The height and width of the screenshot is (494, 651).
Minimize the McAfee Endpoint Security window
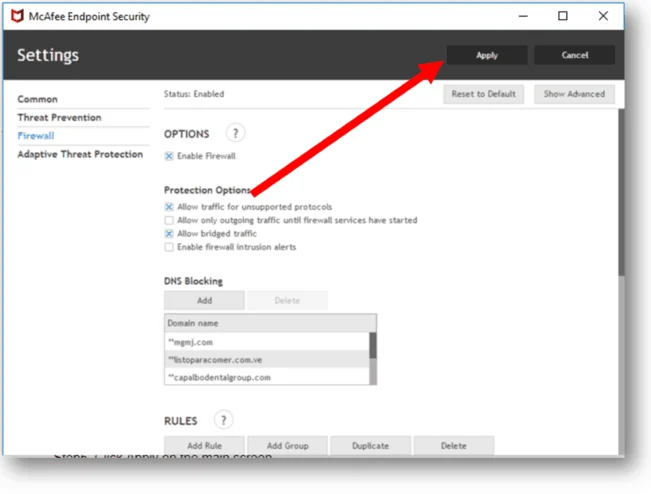tap(523, 16)
